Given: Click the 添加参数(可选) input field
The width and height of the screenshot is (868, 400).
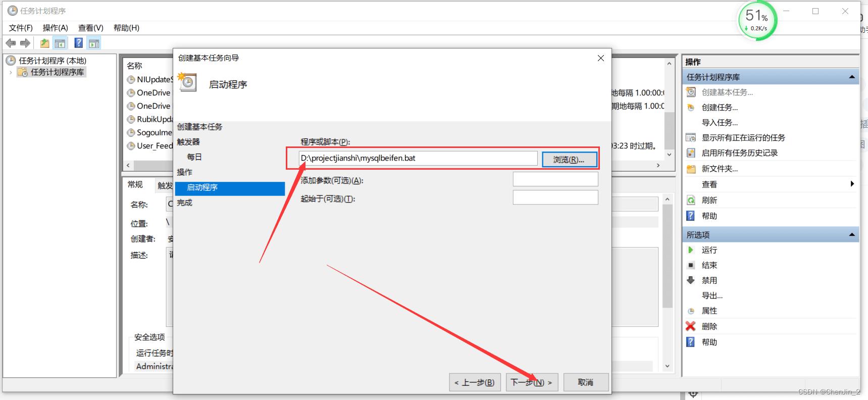Looking at the screenshot, I should click(555, 179).
